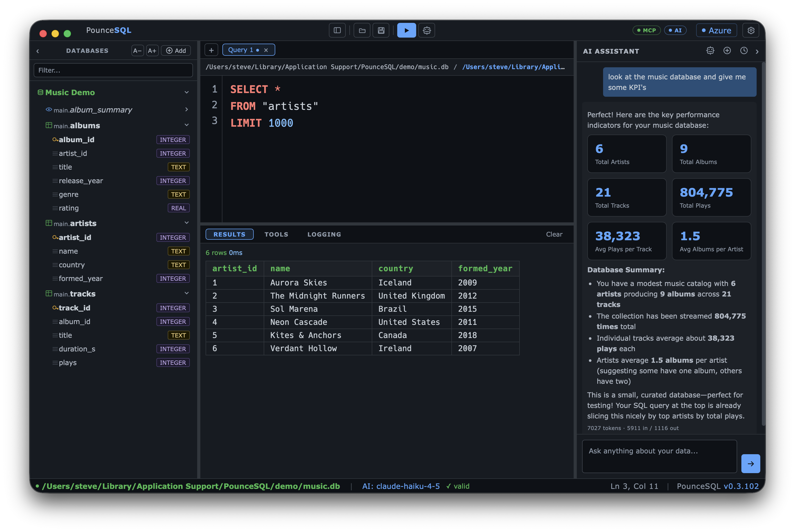The height and width of the screenshot is (532, 795).
Task: Click the Clear results button
Action: (x=554, y=234)
